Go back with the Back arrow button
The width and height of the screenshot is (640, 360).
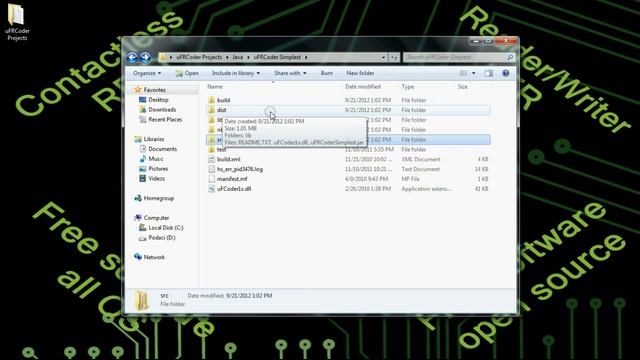pyautogui.click(x=132, y=58)
